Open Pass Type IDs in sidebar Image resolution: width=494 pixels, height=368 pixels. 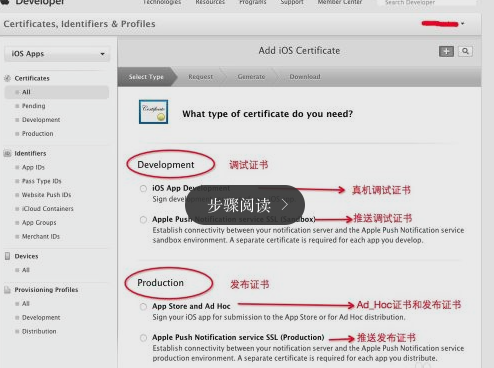coord(41,181)
